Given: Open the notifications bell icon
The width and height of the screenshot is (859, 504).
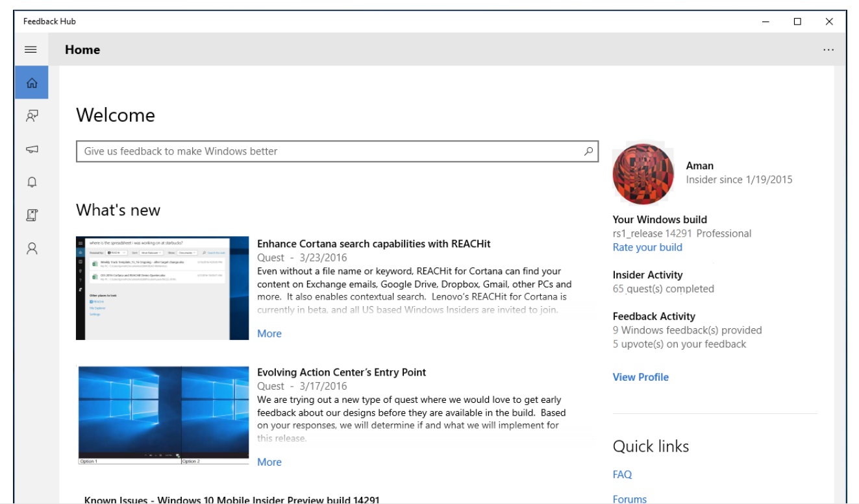Looking at the screenshot, I should (31, 182).
